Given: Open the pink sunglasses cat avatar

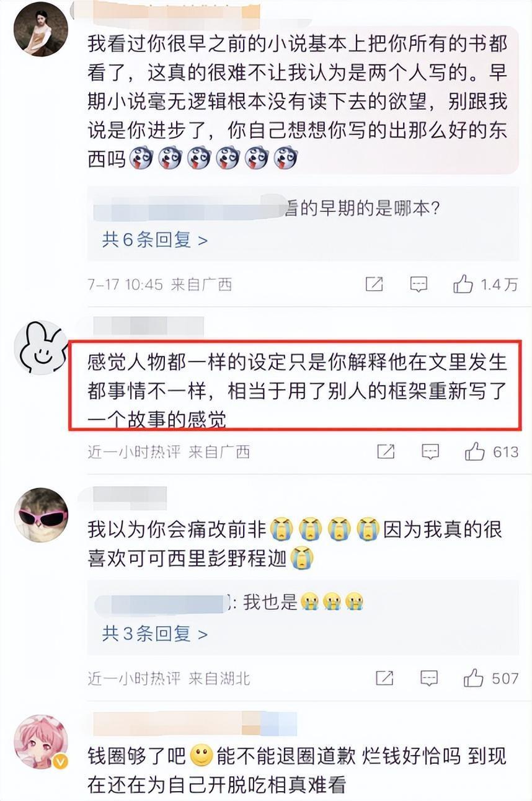Looking at the screenshot, I should [x=41, y=515].
